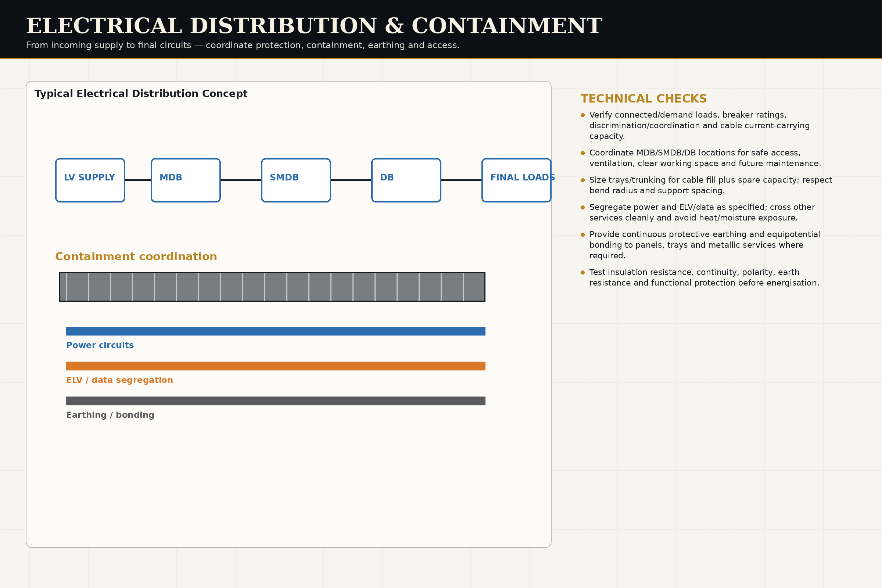882x588 pixels.
Task: Click the bullet 'Verify connected/demand loads'
Action: point(695,126)
